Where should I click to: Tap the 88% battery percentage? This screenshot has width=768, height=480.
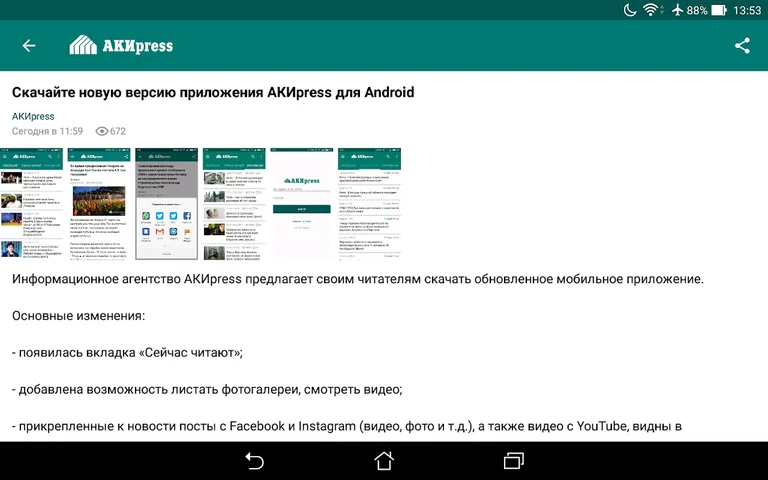coord(696,10)
